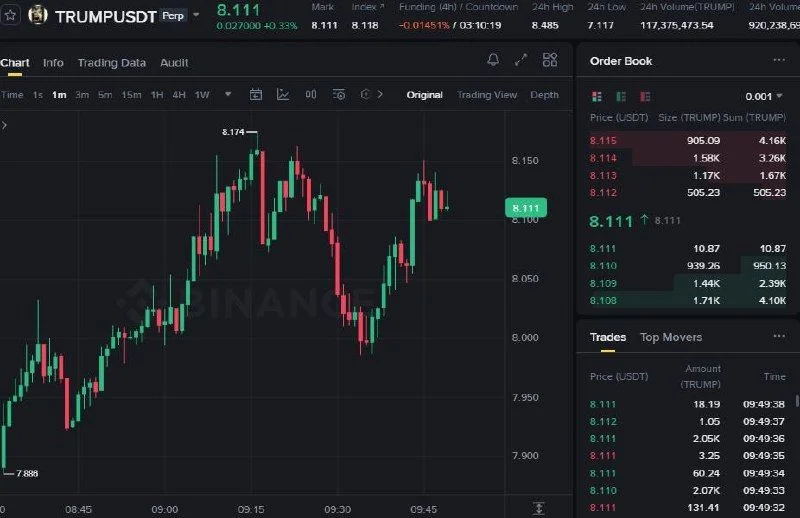
Task: Open the price alert bell icon
Action: point(493,60)
